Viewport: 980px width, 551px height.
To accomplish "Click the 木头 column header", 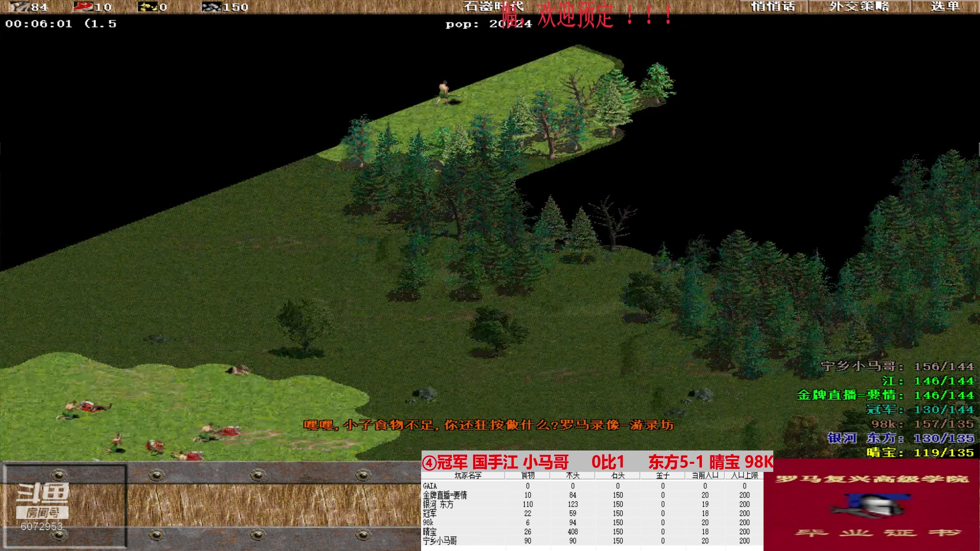I will [573, 475].
